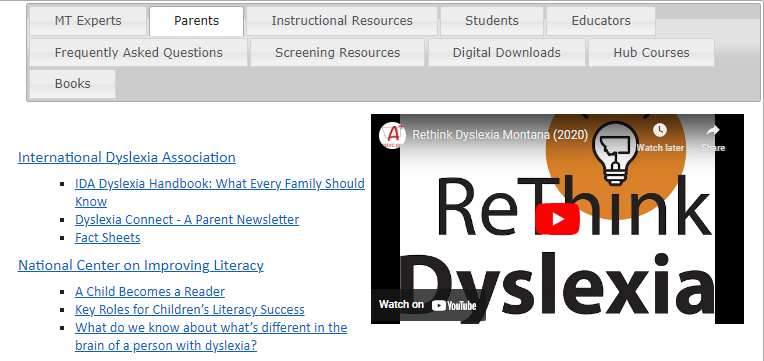Switch to the MT Experts tab
This screenshot has width=764, height=361.
(x=88, y=21)
